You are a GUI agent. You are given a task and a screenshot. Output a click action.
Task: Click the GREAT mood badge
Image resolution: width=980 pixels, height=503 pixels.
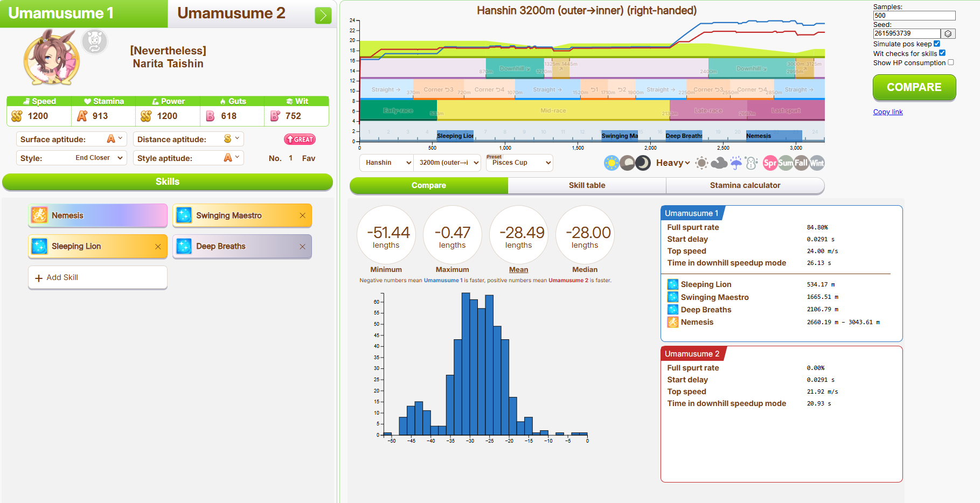point(300,139)
